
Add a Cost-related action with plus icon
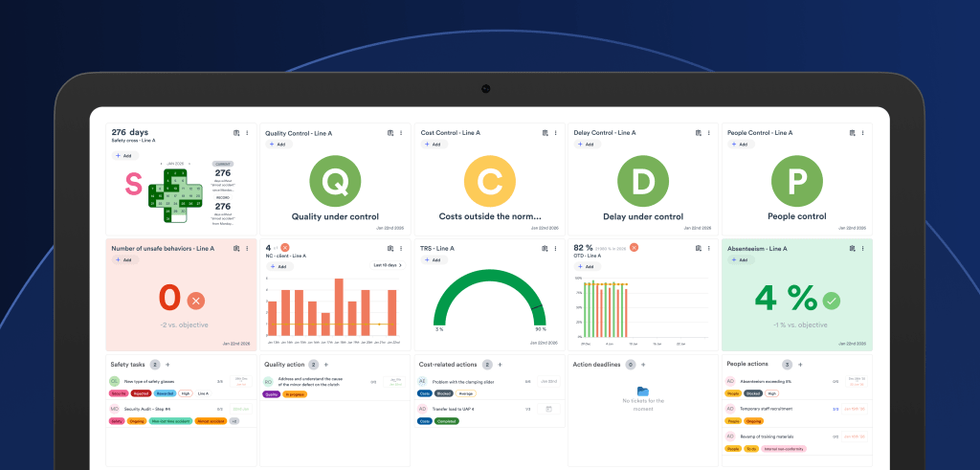(x=500, y=365)
